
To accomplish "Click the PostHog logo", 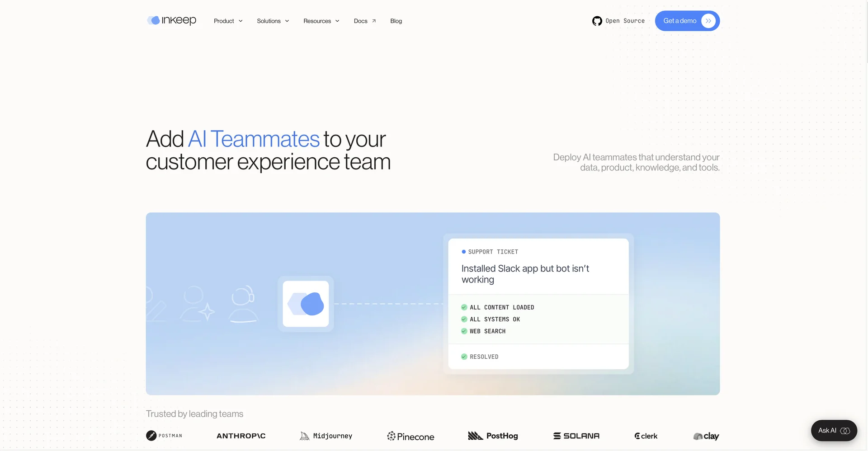I will point(493,436).
